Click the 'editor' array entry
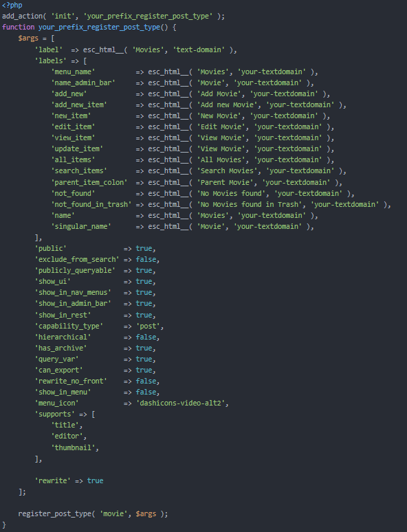This screenshot has width=407, height=532. point(67,436)
